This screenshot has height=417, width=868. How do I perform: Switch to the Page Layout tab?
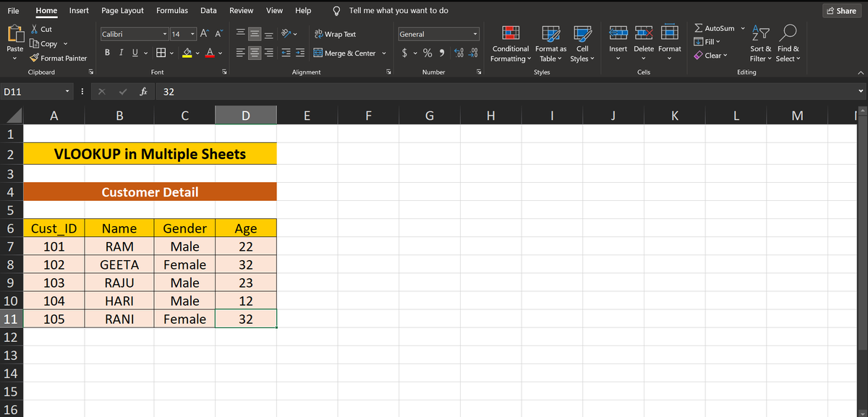click(122, 11)
